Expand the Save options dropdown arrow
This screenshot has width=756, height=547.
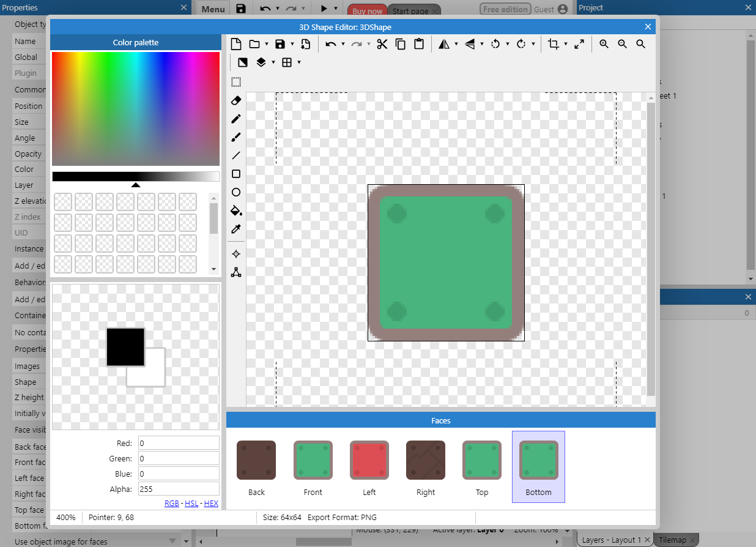coord(292,44)
